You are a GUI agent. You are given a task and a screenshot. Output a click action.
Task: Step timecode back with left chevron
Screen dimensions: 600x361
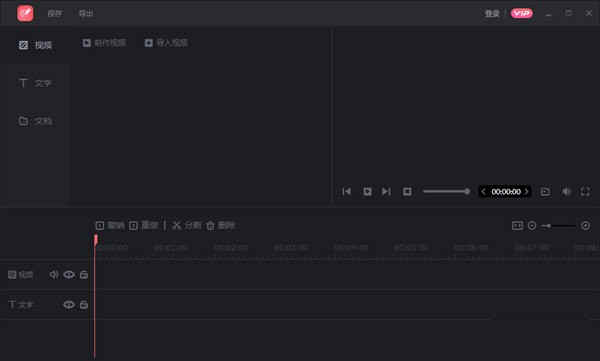click(x=483, y=191)
